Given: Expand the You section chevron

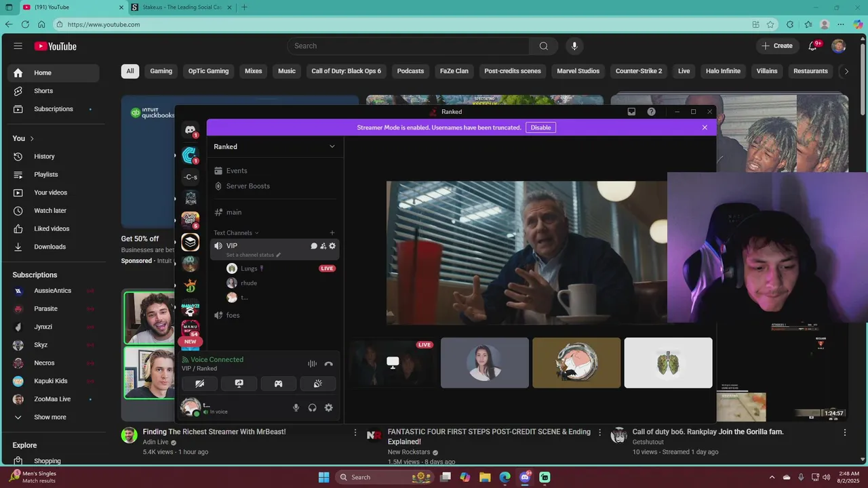Looking at the screenshot, I should coord(32,138).
